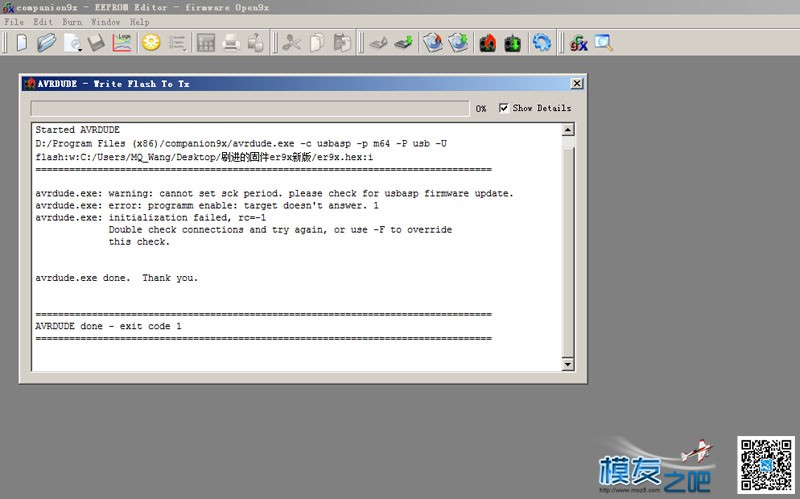The image size is (800, 499).
Task: Open a file with the folder icon
Action: pos(46,43)
